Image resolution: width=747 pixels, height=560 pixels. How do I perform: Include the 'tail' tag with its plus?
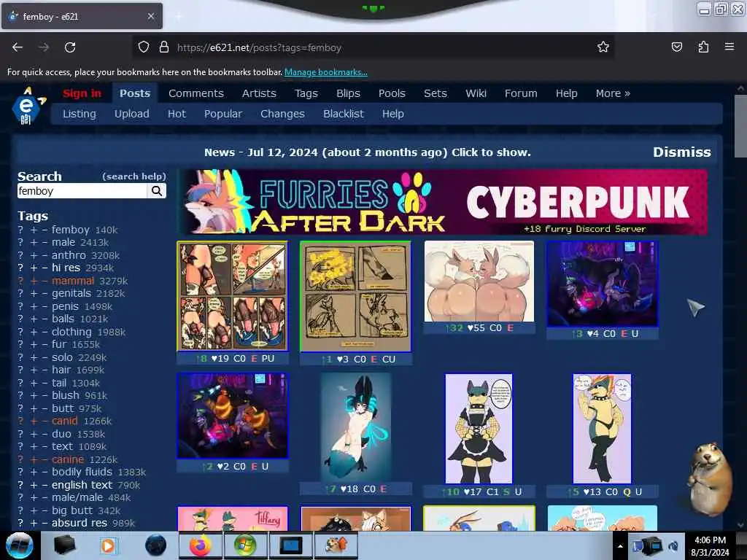(x=34, y=383)
